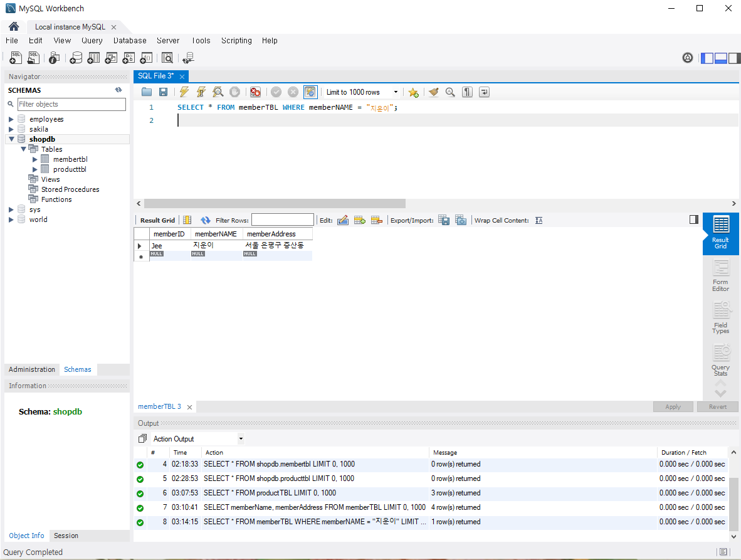741x560 pixels.
Task: Refresh result grid with arrows icon
Action: (205, 220)
